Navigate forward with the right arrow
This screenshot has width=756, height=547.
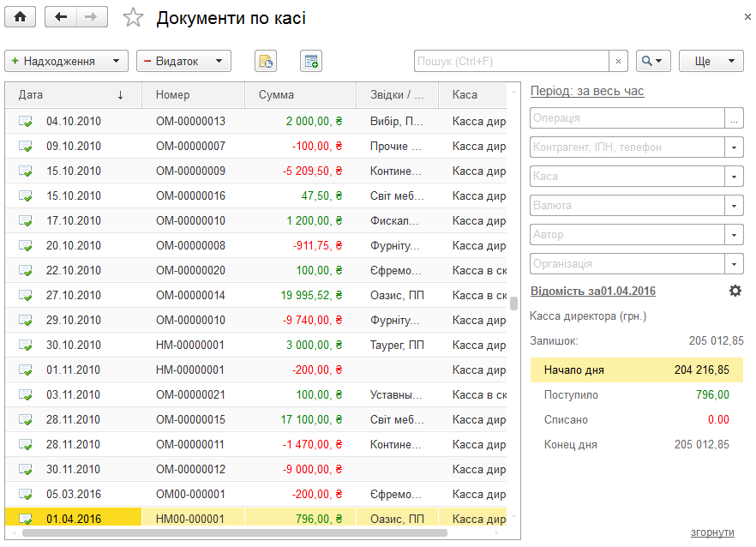click(92, 17)
